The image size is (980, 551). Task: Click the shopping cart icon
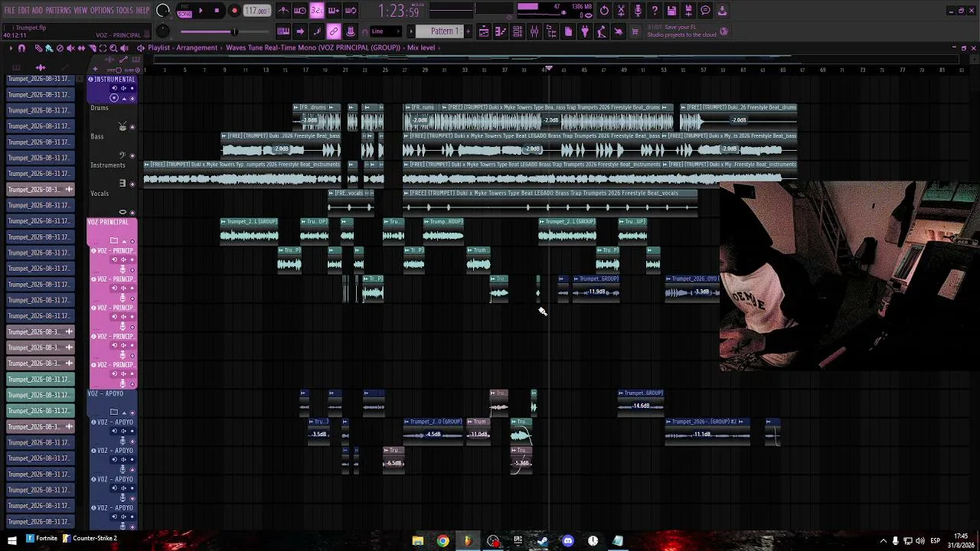(x=635, y=31)
